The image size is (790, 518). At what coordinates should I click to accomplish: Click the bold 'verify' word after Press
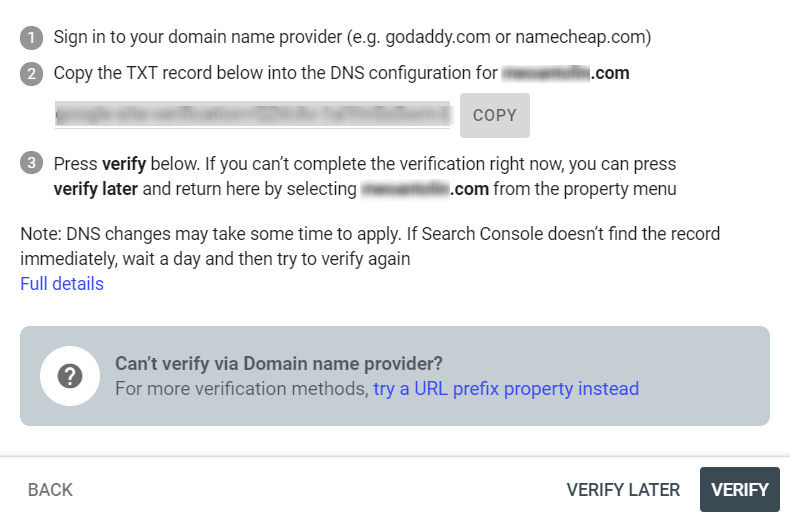[x=124, y=164]
